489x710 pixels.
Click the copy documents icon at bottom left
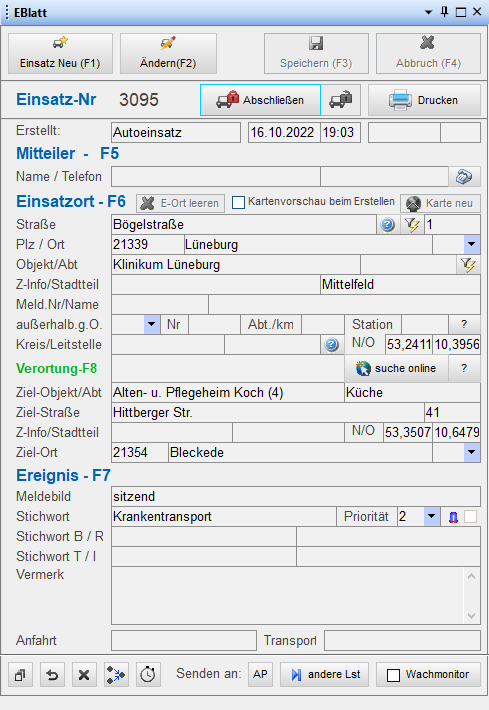pyautogui.click(x=20, y=675)
